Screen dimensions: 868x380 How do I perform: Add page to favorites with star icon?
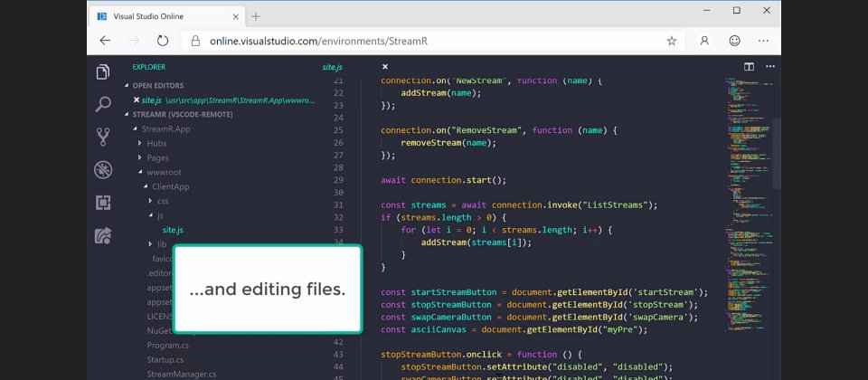[672, 41]
